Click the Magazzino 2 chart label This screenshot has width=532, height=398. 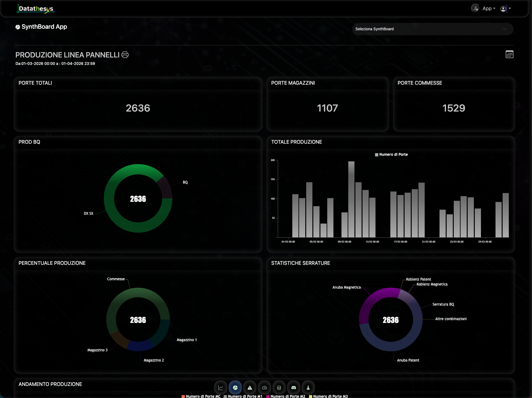154,360
